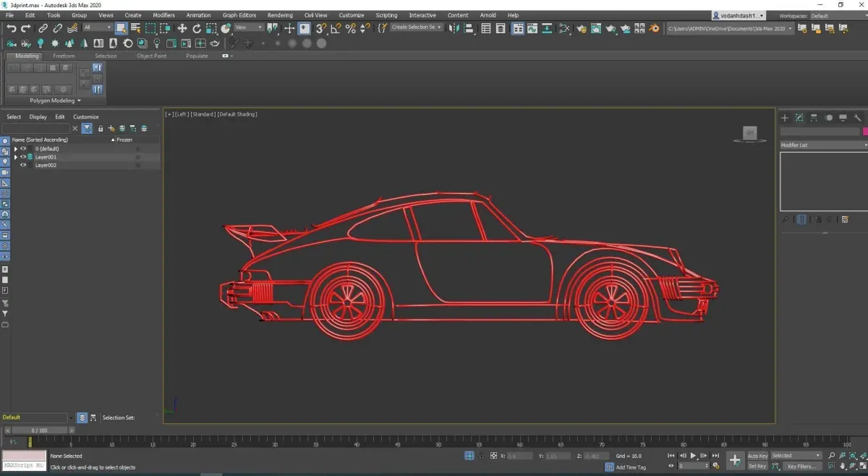Open the Rendering menu

[x=280, y=15]
